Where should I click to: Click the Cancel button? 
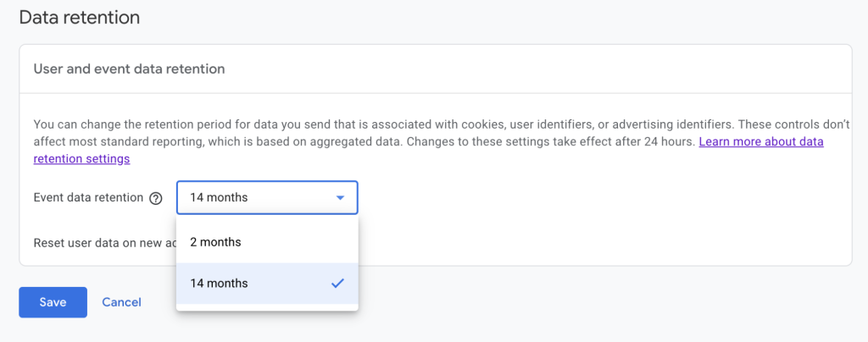[x=121, y=302]
